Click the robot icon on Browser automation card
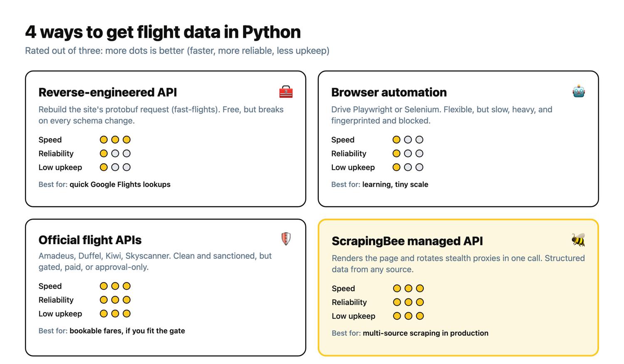Image resolution: width=624 pixels, height=364 pixels. coord(579,91)
